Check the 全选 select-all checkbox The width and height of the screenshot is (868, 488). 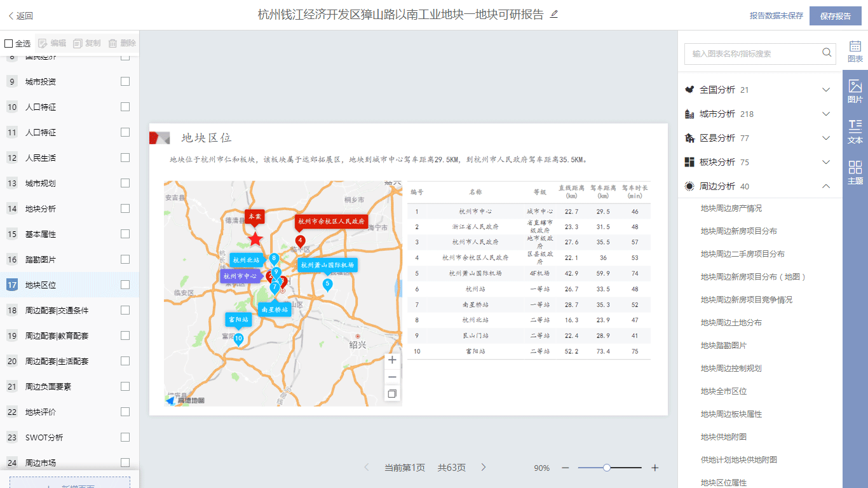(9, 44)
